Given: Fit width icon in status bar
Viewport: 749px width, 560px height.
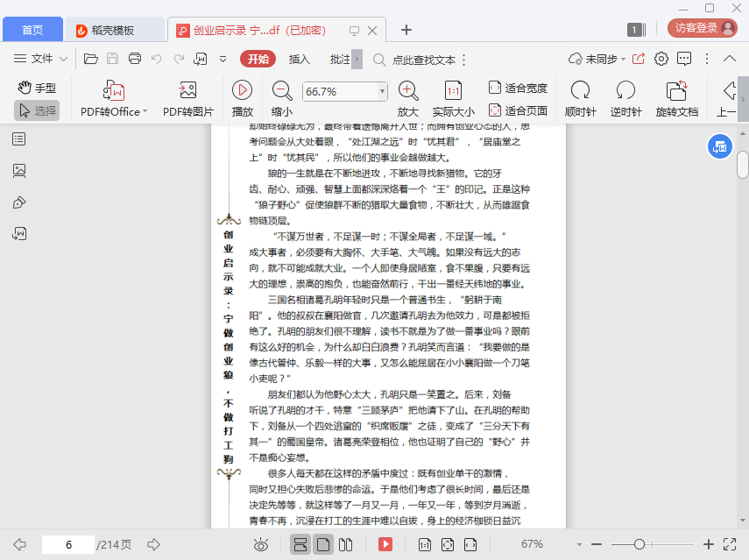Looking at the screenshot, I should (470, 545).
